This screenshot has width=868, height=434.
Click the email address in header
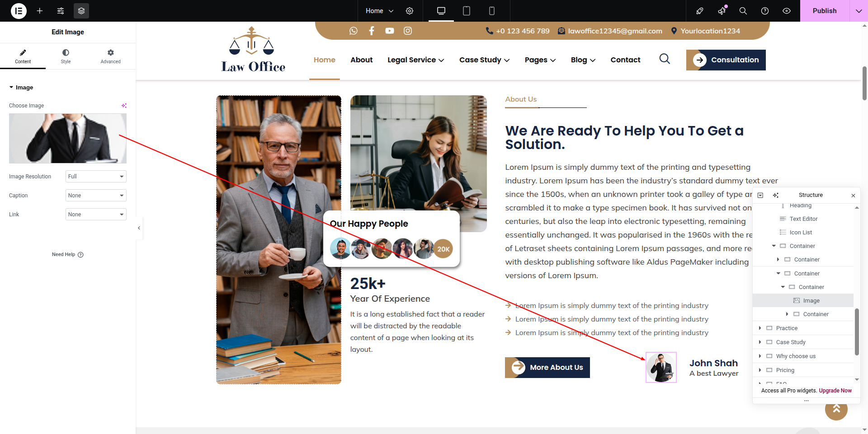(615, 31)
